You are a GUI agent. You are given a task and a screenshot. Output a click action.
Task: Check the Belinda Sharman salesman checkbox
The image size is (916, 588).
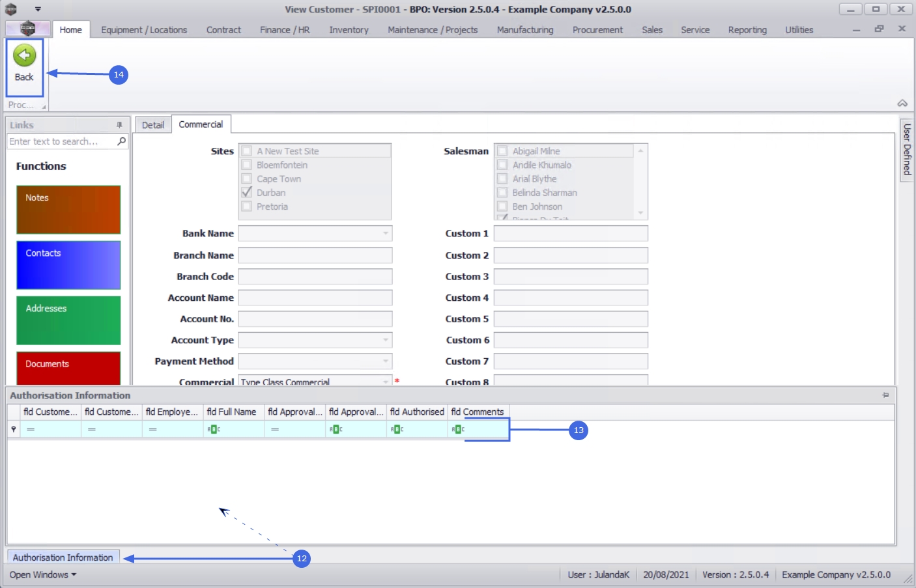coord(502,192)
